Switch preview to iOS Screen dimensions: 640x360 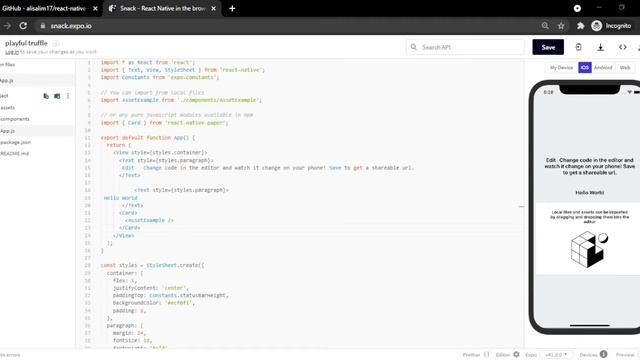click(584, 67)
